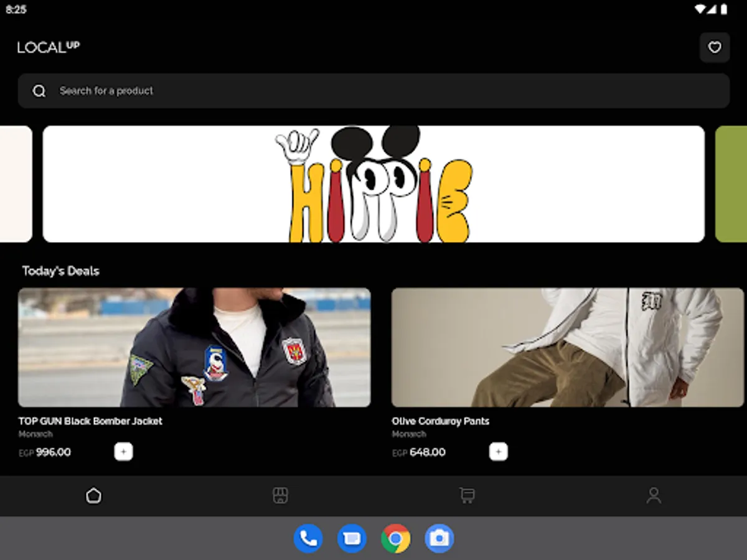The width and height of the screenshot is (747, 560).
Task: Launch the Camera app from dock
Action: (x=439, y=538)
